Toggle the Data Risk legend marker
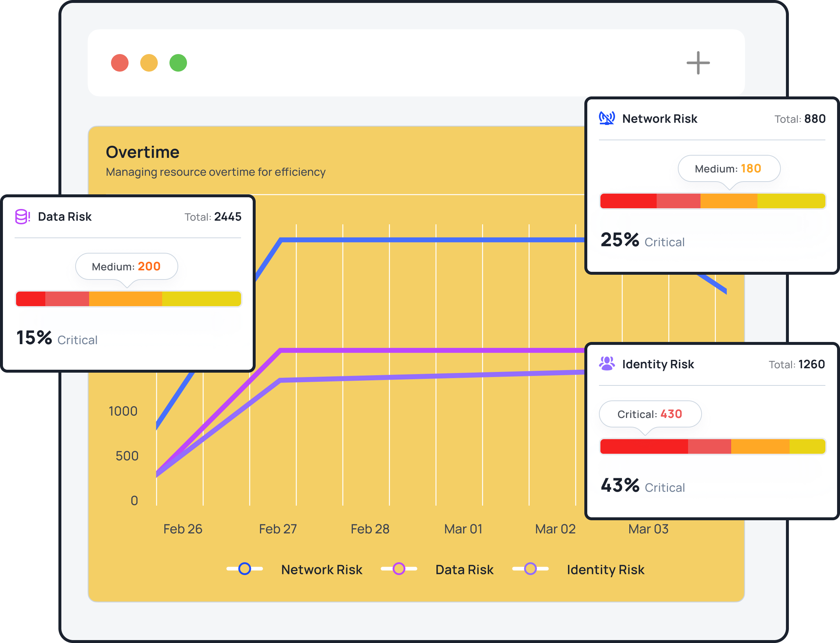 point(398,569)
